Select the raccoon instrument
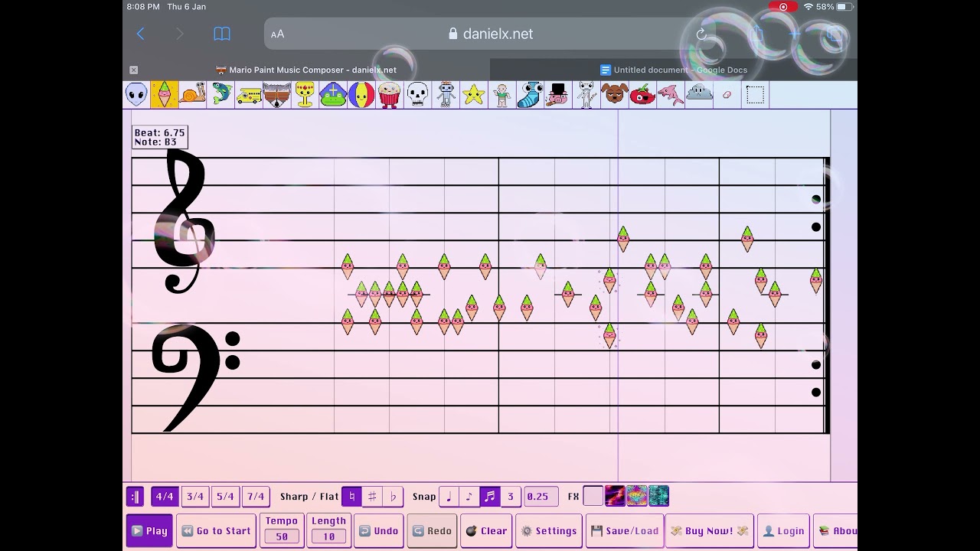The width and height of the screenshot is (980, 551). coord(277,95)
